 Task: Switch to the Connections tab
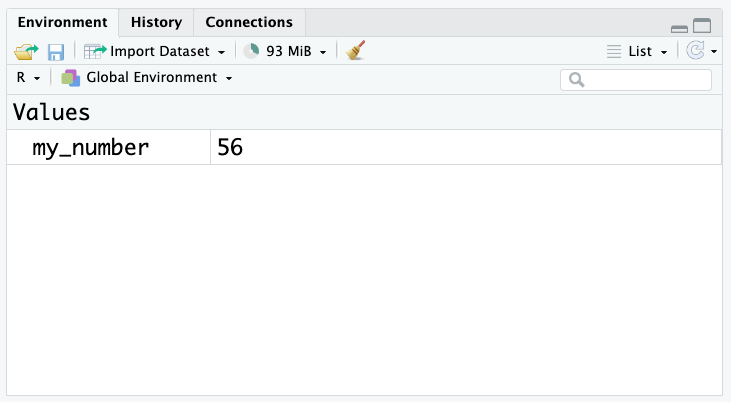tap(249, 22)
